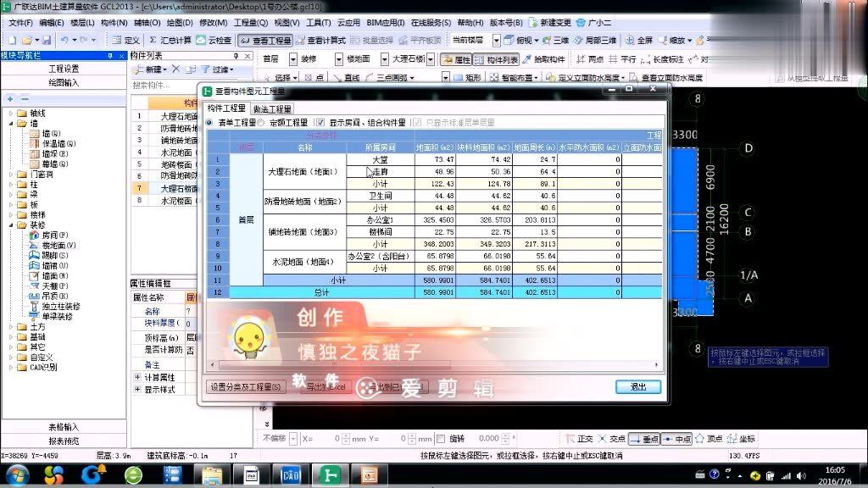Click the New file toolbar icon
Screen dimensions: 868x488
12,41
